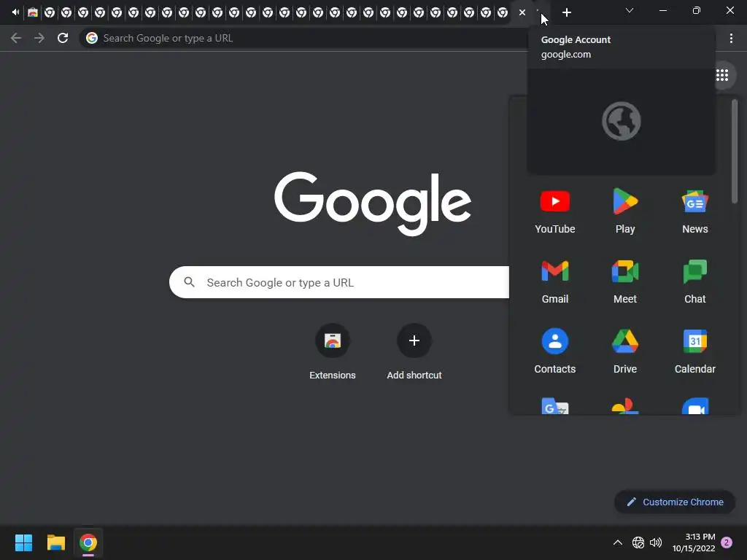
Task: Show hidden system tray icons
Action: click(617, 542)
